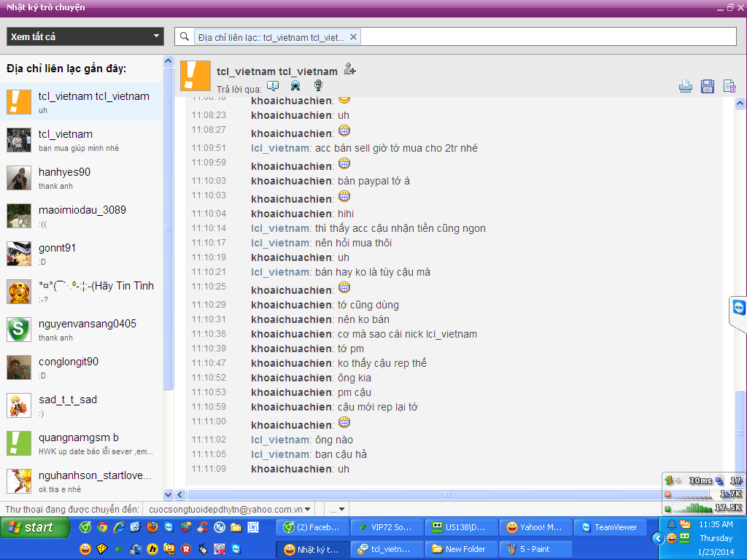Launch Google Chrome from quick launch
The image size is (747, 560).
tap(102, 527)
